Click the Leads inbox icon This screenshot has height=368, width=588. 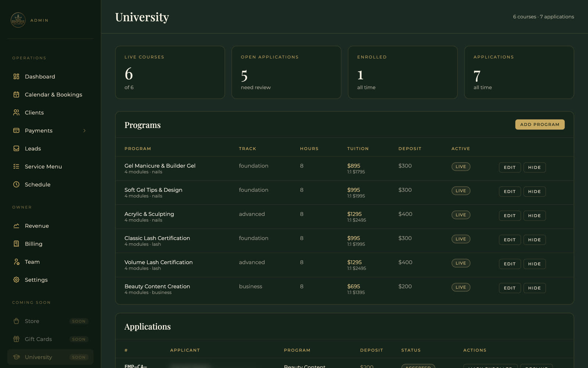[x=16, y=149]
